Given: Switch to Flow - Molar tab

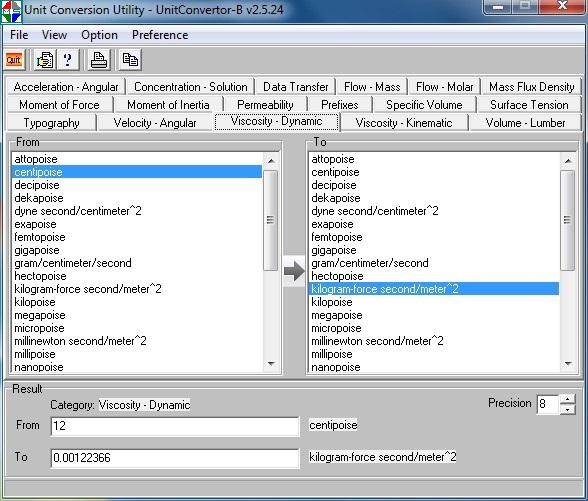Looking at the screenshot, I should pyautogui.click(x=444, y=87).
